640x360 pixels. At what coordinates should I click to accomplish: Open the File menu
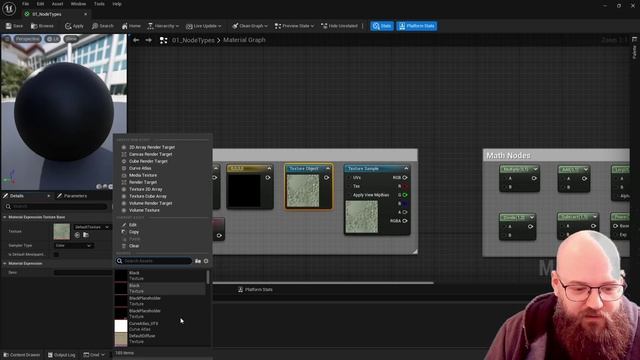25,4
